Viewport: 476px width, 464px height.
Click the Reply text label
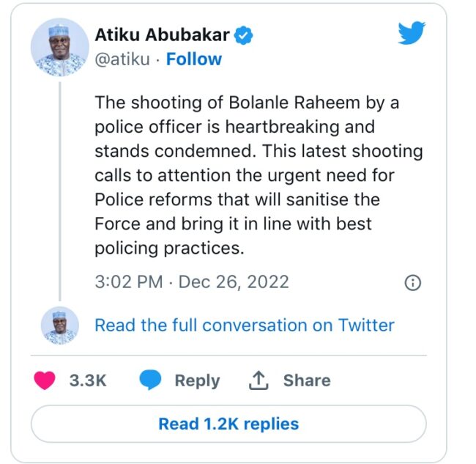click(197, 380)
